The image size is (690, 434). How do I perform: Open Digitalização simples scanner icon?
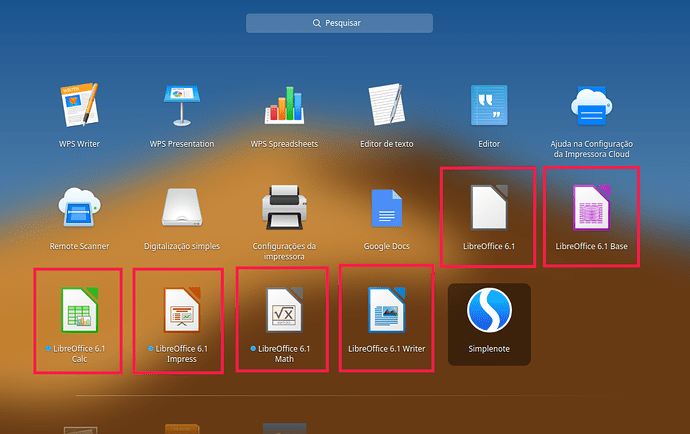pos(182,207)
